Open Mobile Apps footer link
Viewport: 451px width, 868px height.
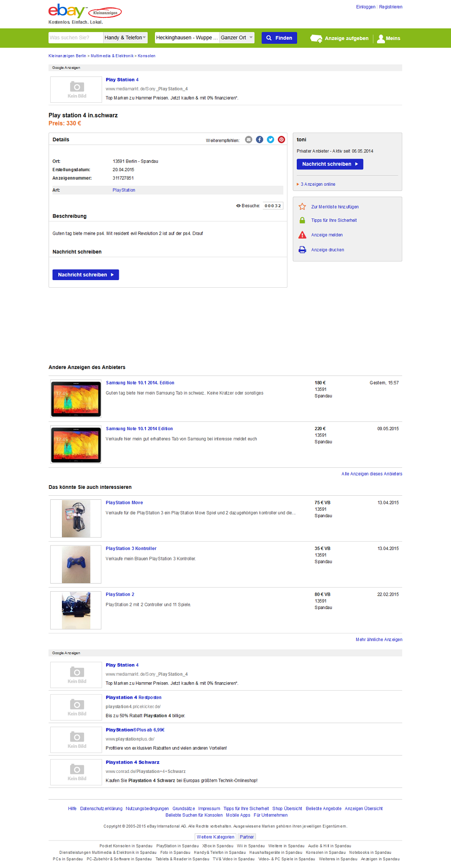tap(238, 815)
